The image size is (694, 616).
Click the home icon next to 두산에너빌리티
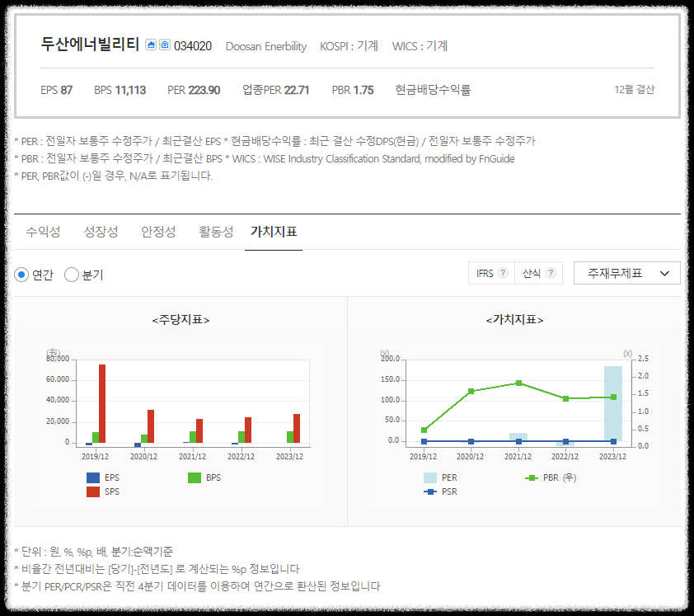click(151, 45)
